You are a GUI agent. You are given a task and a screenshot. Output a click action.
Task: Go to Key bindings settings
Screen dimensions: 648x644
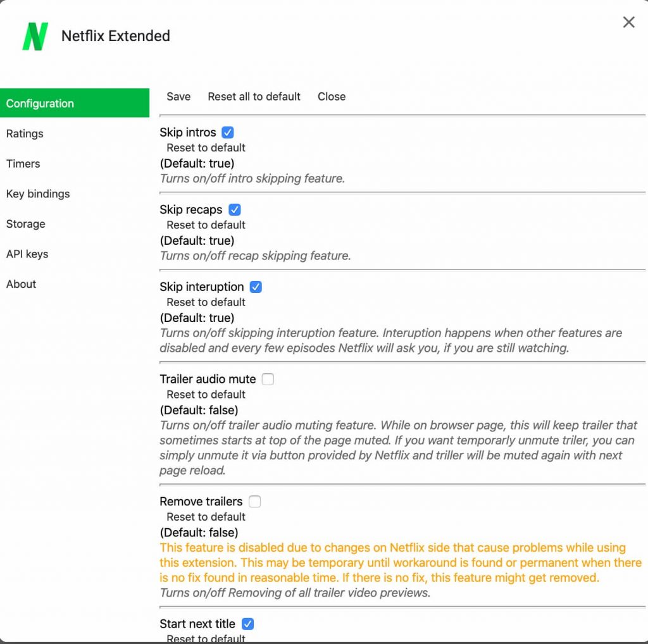point(38,194)
